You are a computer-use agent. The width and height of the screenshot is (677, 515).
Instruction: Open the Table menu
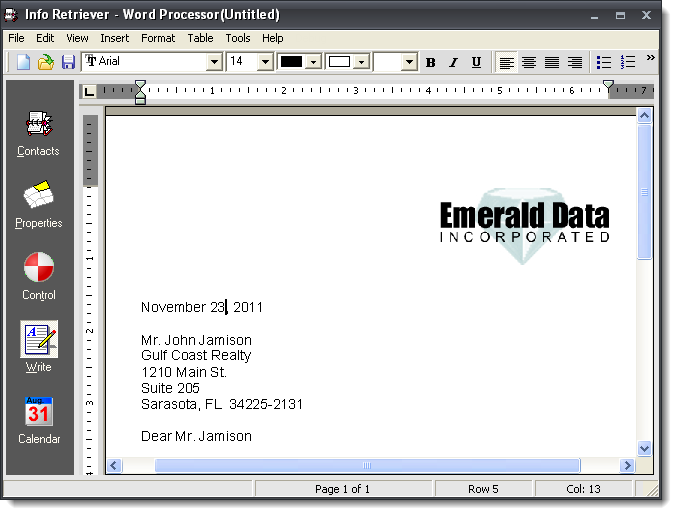point(200,38)
